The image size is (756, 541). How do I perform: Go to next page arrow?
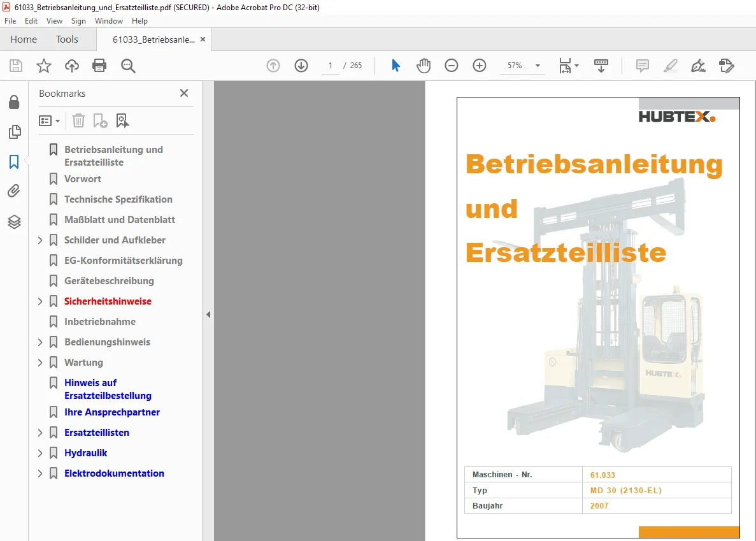(301, 66)
